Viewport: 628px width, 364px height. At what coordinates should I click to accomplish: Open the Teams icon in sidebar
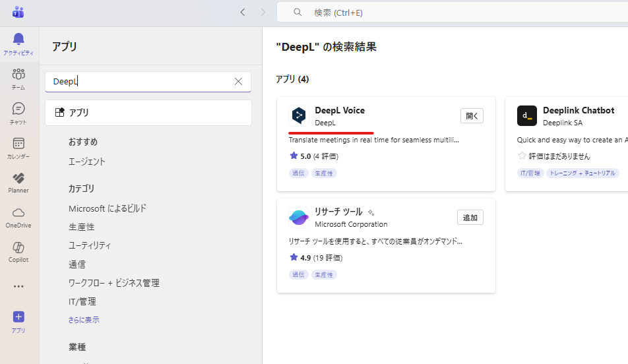point(18,78)
